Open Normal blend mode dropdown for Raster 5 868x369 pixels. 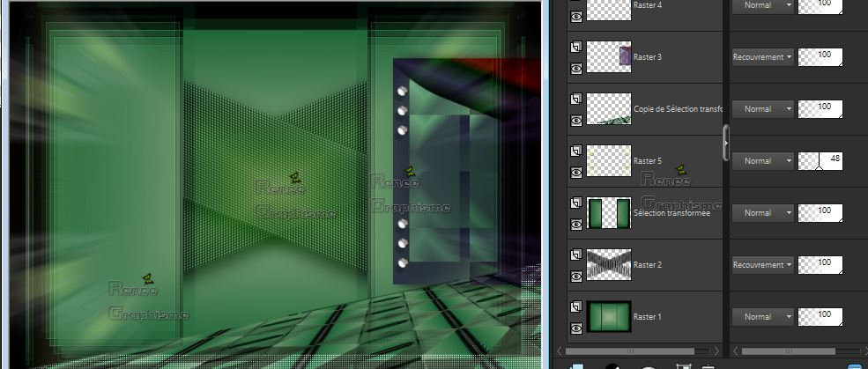pyautogui.click(x=763, y=161)
